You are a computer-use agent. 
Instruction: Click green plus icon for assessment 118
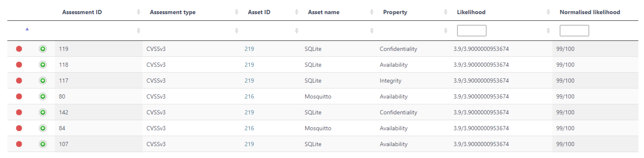[x=43, y=65]
